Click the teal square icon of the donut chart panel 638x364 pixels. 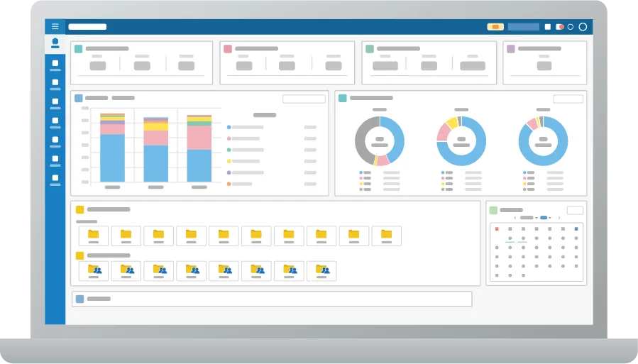coord(343,98)
